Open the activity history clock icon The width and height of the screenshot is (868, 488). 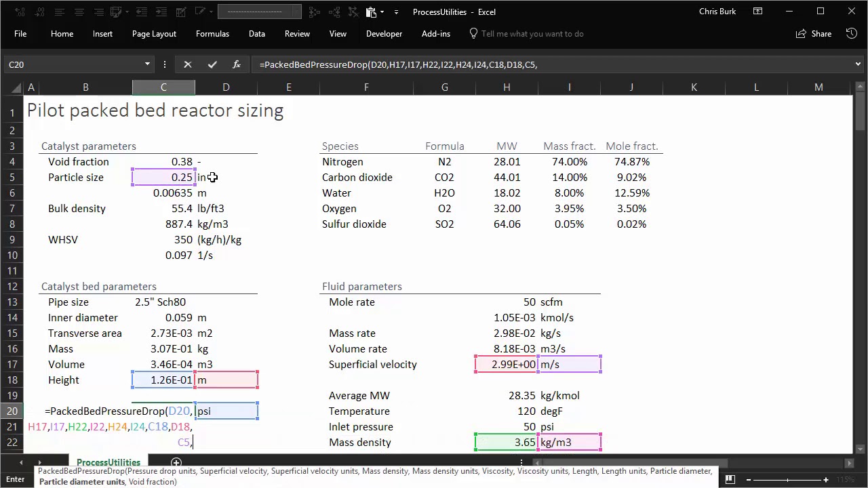(x=852, y=33)
